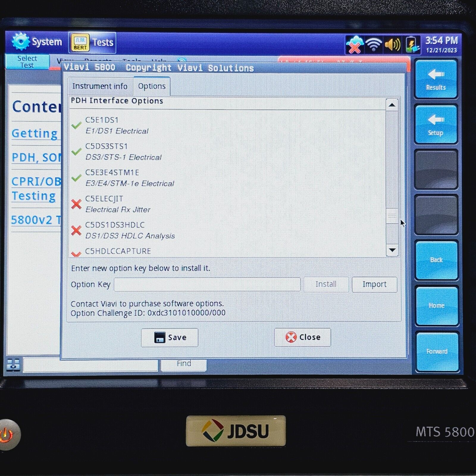Expand the Help menu

[159, 61]
